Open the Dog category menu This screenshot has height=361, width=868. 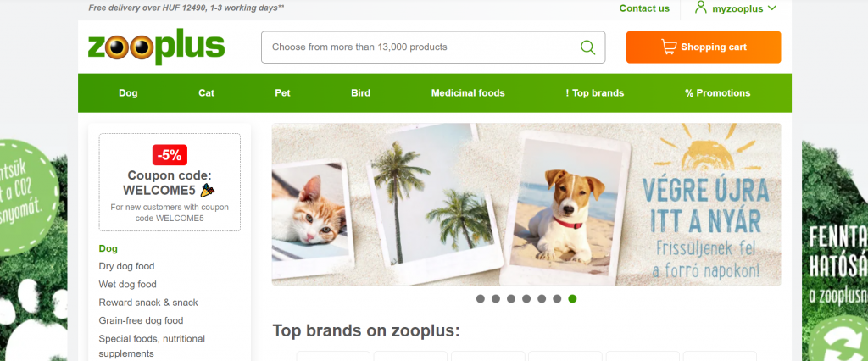(x=128, y=93)
